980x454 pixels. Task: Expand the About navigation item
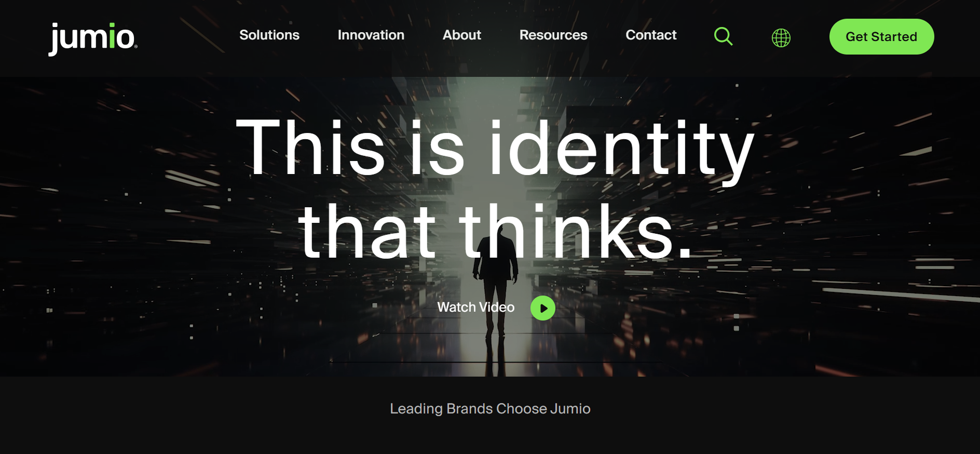click(461, 35)
